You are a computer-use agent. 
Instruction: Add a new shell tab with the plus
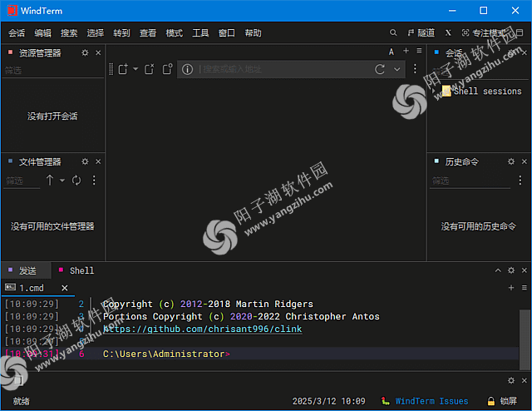click(511, 288)
